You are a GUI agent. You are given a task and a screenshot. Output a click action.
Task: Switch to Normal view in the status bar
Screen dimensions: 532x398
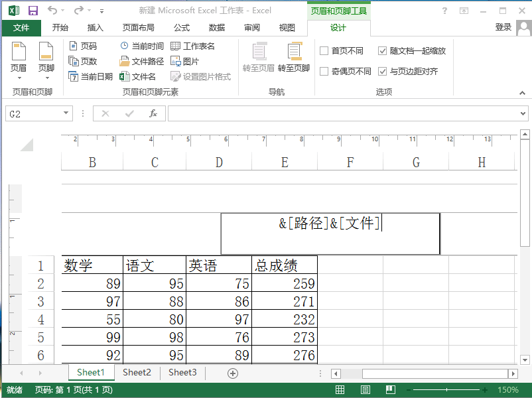click(340, 390)
